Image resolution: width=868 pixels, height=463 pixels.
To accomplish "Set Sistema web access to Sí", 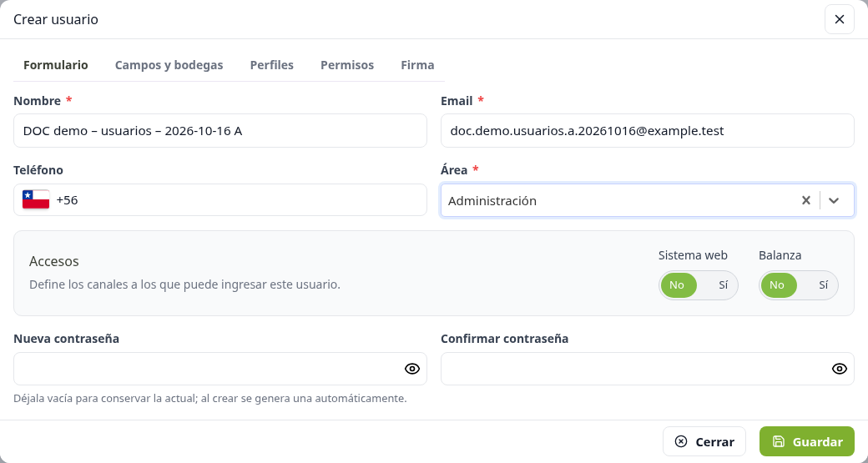I will [723, 285].
